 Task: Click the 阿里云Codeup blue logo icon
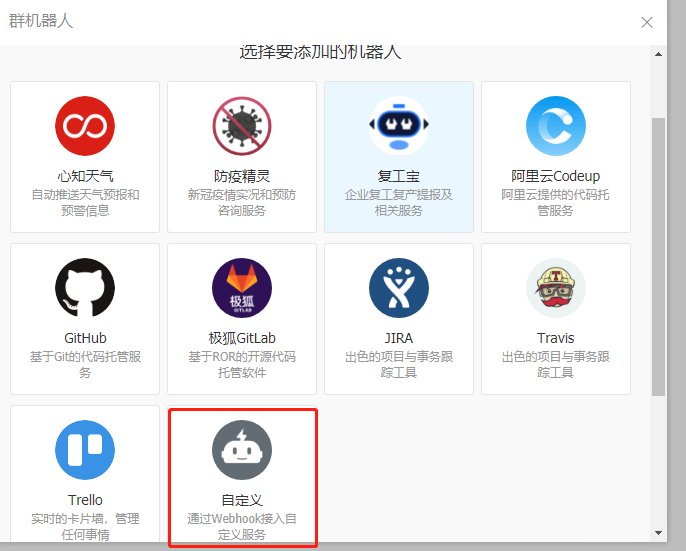[x=556, y=126]
